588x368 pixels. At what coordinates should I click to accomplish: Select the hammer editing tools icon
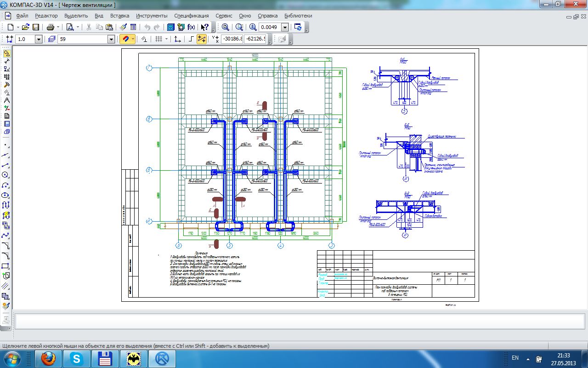(6, 85)
